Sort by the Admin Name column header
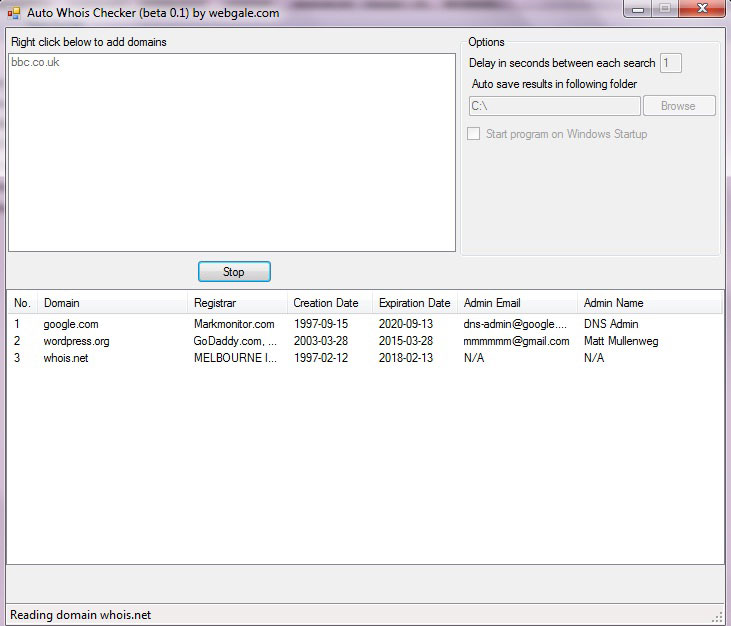 point(649,303)
